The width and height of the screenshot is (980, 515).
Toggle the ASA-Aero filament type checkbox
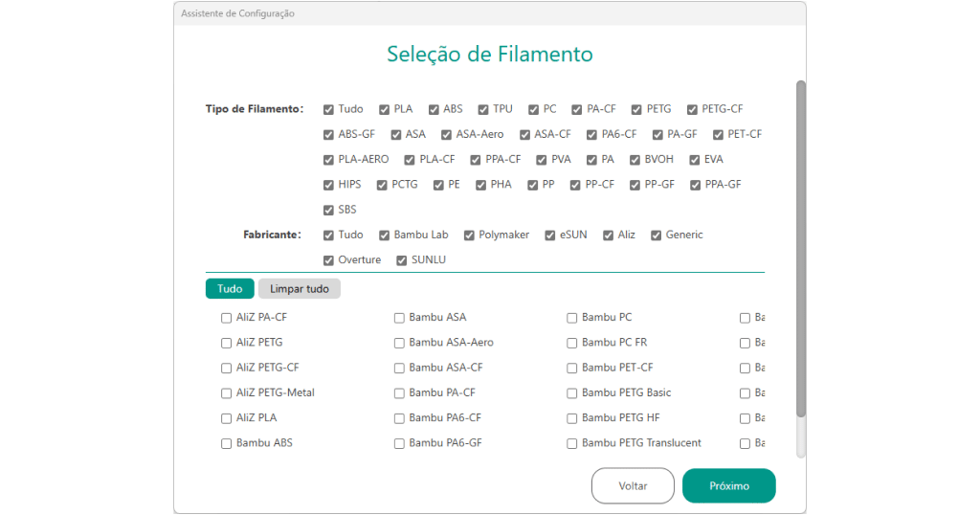[446, 134]
